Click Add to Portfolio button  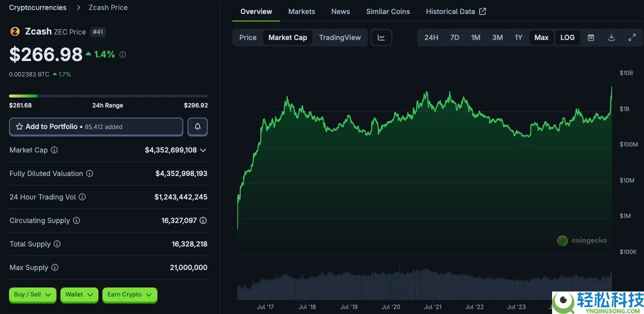[96, 127]
